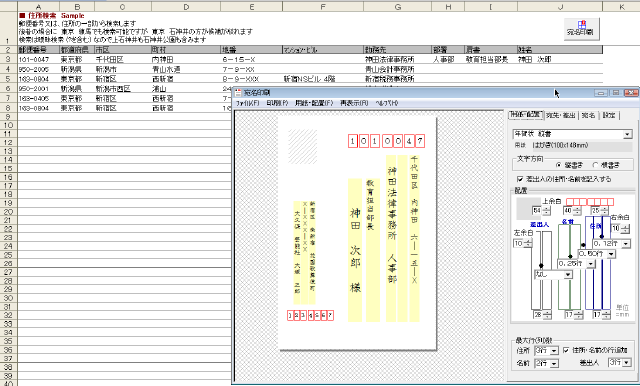
Task: Click the red postal code boxes in layout panel
Action: (590, 202)
